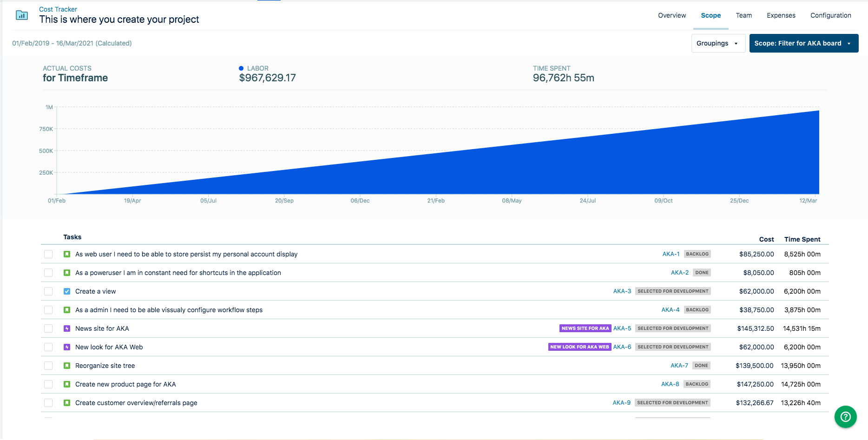868x440 pixels.
Task: Open issue link AKA-8
Action: pos(670,384)
